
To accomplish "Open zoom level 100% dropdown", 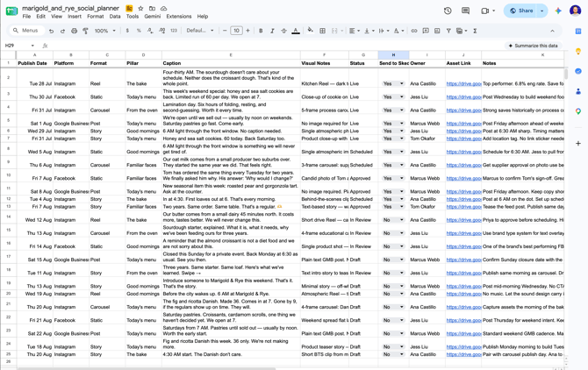I will click(x=105, y=31).
